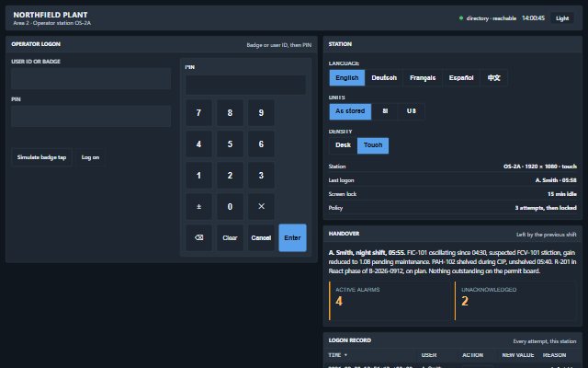Switch the theme with the Light toggle
Viewport: 588px width, 368px height.
[562, 18]
